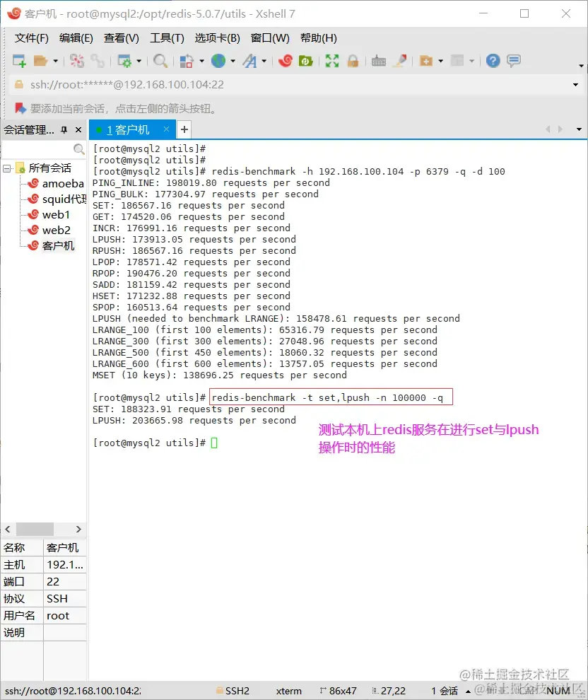The height and width of the screenshot is (700, 588).
Task: Click session tree scrollbar left arrow
Action: pos(8,529)
